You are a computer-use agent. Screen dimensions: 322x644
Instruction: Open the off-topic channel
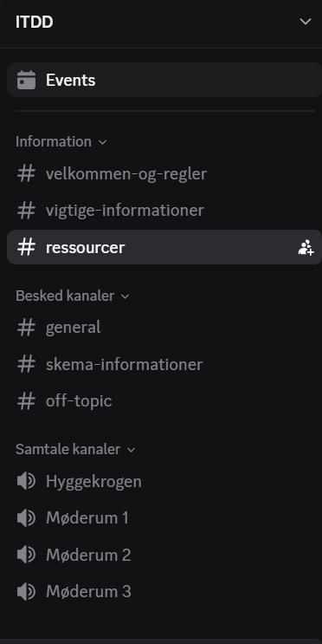point(164,400)
